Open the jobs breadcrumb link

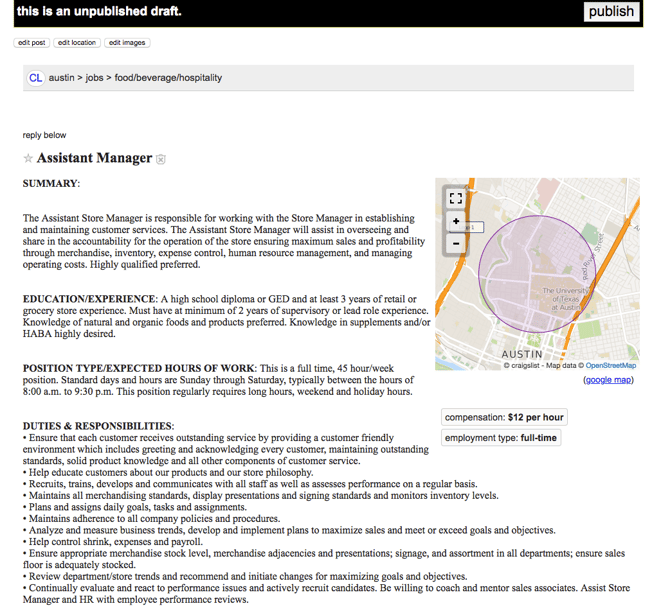point(95,78)
